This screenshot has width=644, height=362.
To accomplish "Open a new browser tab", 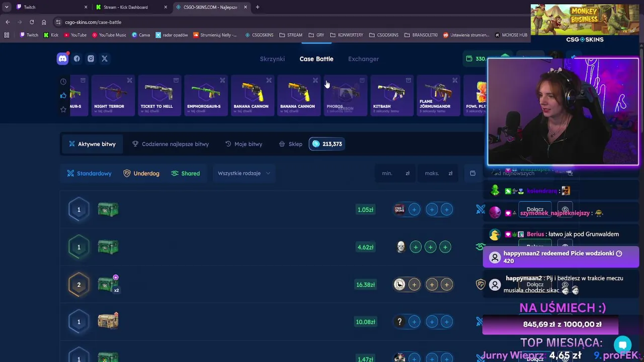I will [258, 7].
